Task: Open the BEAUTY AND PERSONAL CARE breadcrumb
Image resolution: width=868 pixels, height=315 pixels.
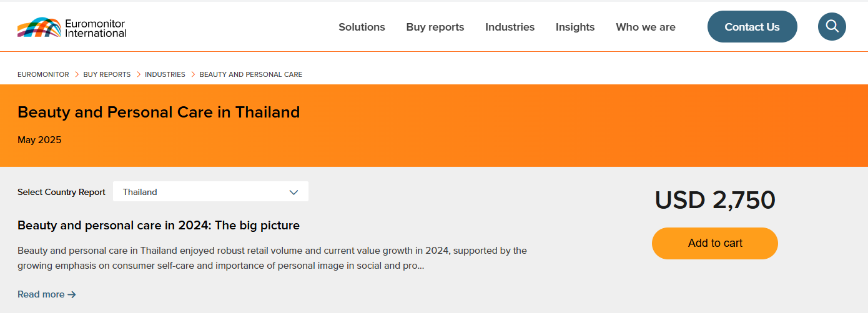Action: coord(250,74)
